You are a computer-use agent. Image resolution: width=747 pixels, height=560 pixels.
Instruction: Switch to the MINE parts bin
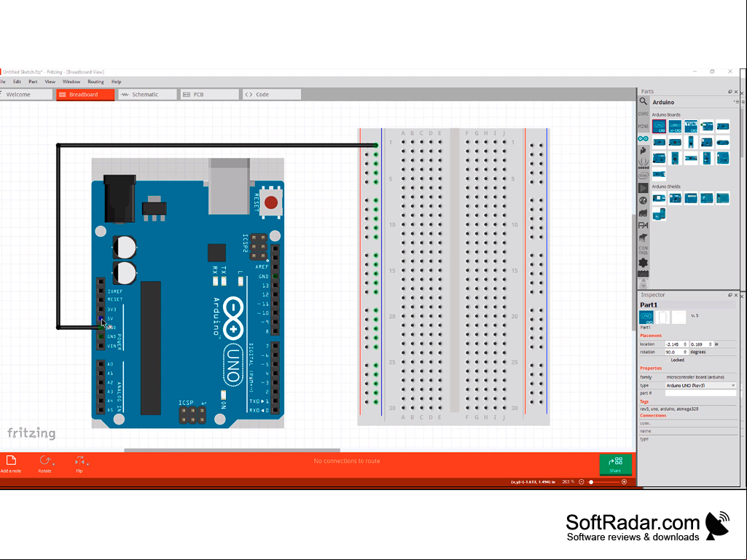click(643, 126)
